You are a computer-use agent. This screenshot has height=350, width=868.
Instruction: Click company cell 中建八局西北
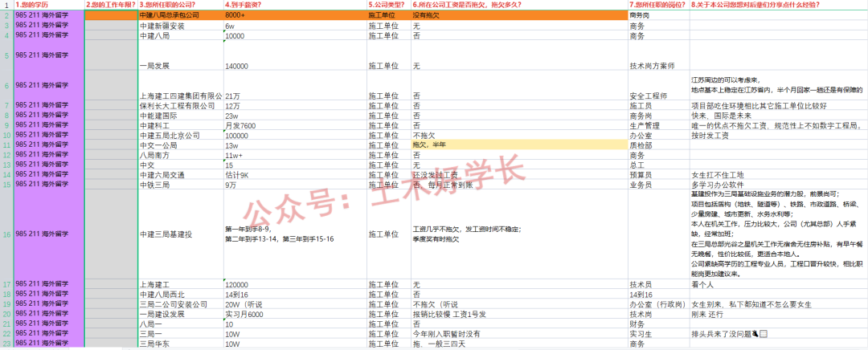181,295
